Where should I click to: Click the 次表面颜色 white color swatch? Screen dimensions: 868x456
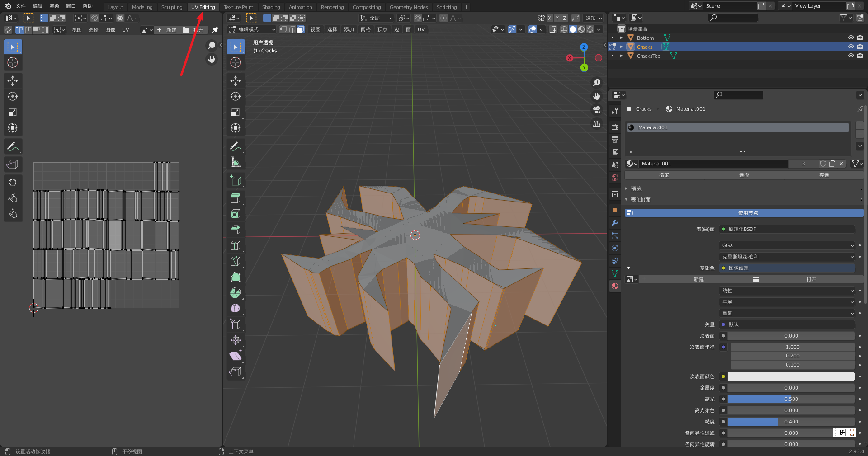click(x=791, y=376)
